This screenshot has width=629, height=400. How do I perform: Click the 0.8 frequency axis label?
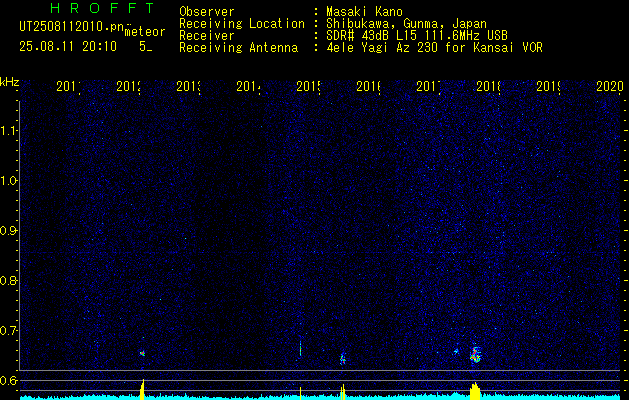[x=9, y=280]
